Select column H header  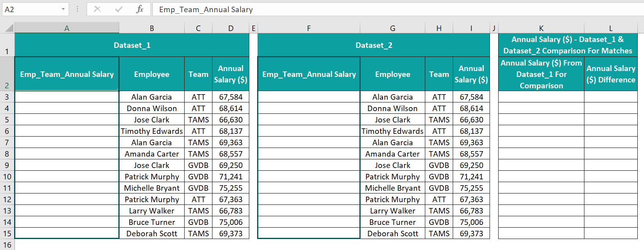click(439, 28)
